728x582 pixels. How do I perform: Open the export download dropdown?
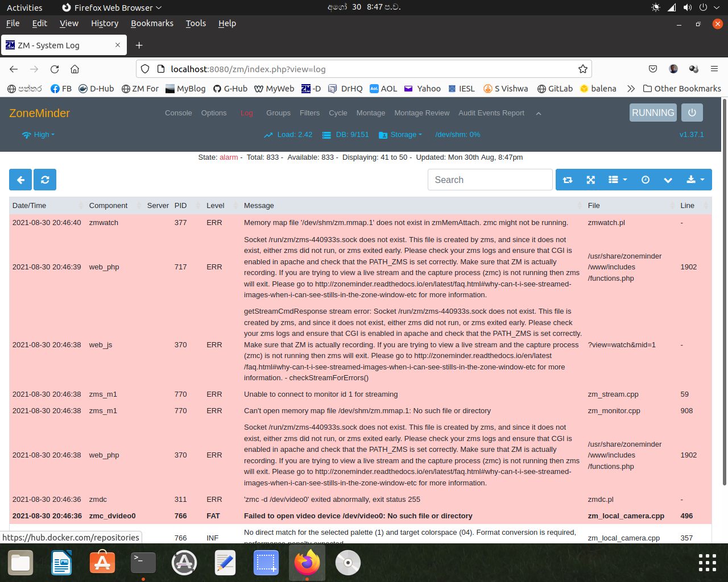pyautogui.click(x=696, y=180)
